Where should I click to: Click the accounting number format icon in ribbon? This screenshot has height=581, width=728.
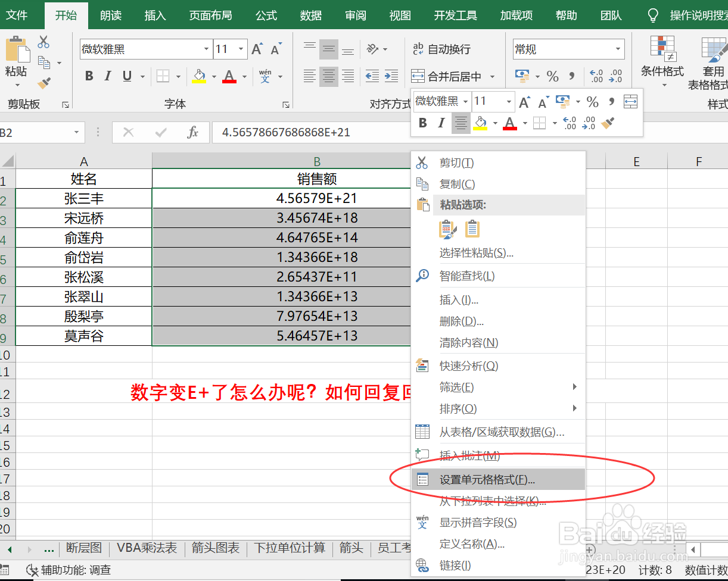click(522, 76)
